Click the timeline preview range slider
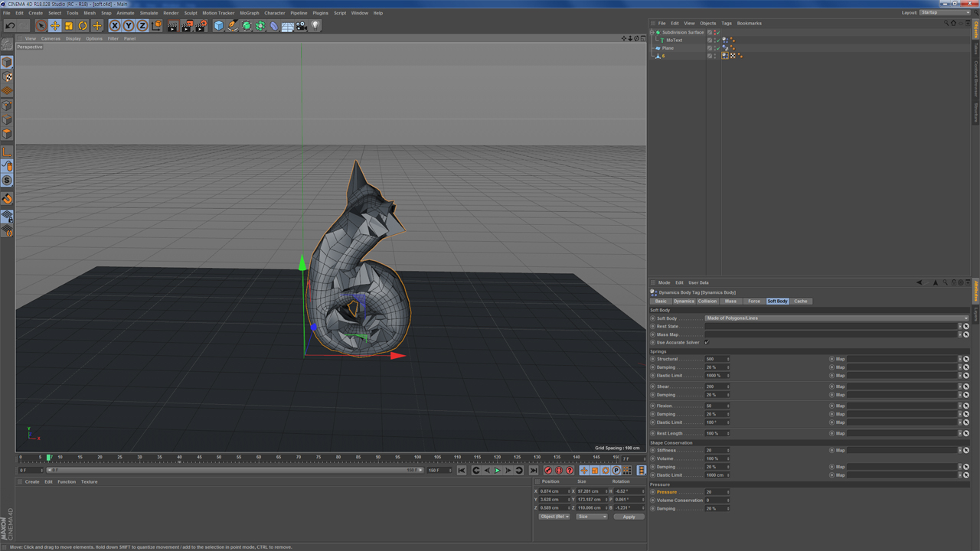 235,470
